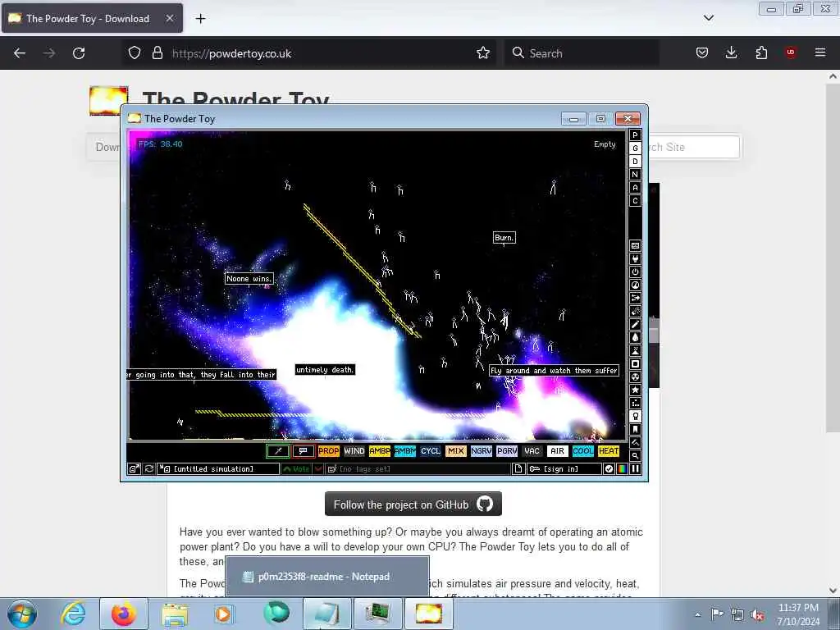Select the MIX tool

(456, 451)
